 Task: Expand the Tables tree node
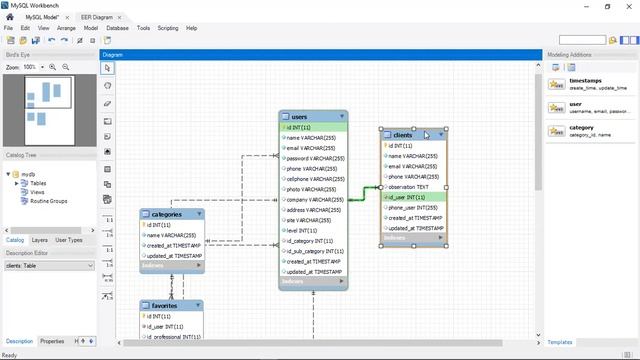tap(17, 183)
